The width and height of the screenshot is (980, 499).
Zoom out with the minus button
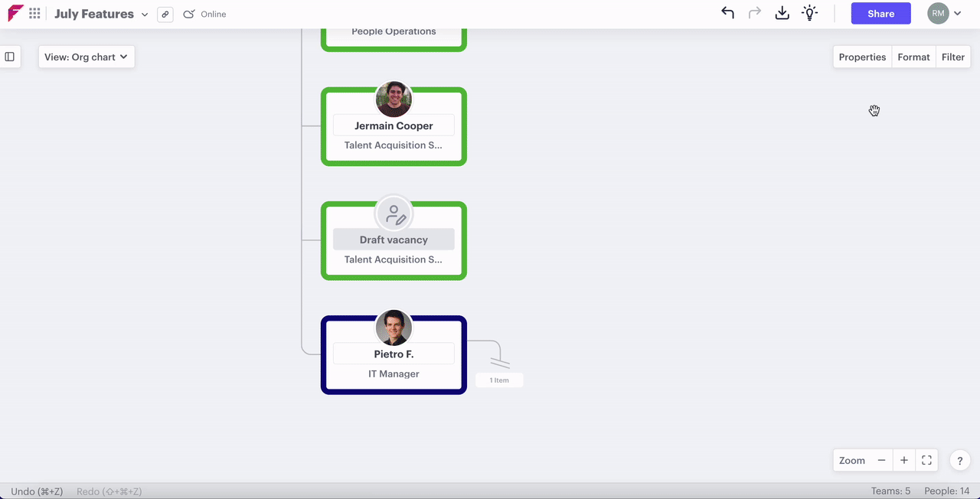coord(881,460)
